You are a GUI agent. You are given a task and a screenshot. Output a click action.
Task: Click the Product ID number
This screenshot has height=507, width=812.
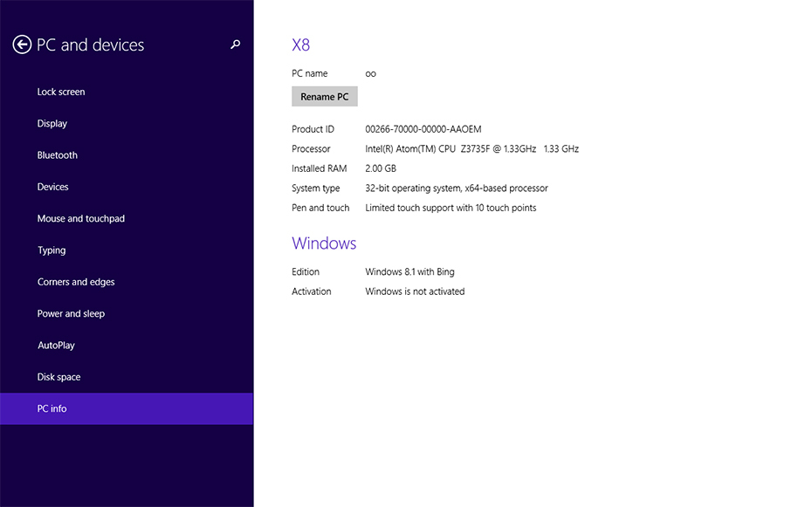423,129
